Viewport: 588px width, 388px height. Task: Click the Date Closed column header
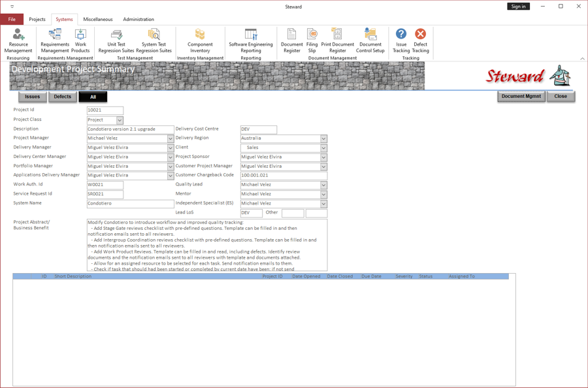pos(340,276)
